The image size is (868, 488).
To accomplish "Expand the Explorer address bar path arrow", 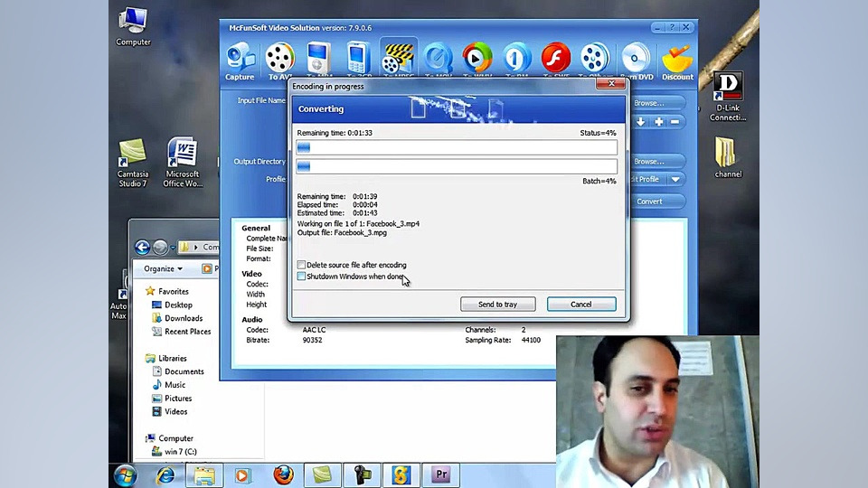I will [x=195, y=248].
